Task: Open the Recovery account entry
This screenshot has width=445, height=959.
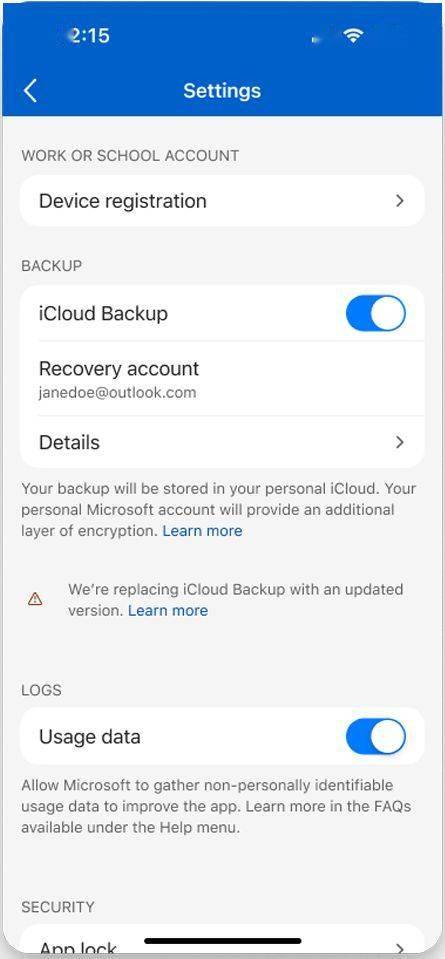Action: (222, 379)
